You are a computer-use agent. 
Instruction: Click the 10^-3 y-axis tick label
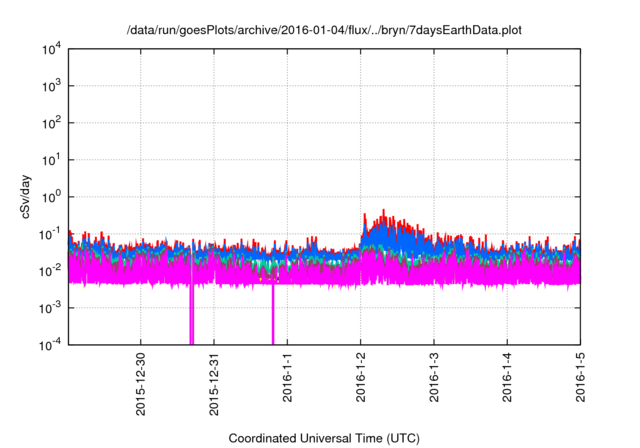[x=50, y=308]
